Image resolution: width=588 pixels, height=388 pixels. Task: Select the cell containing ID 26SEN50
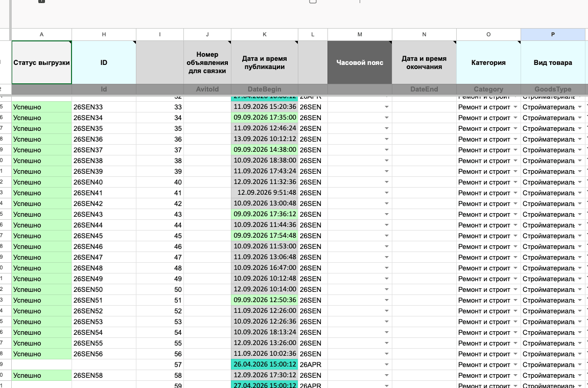click(x=104, y=290)
